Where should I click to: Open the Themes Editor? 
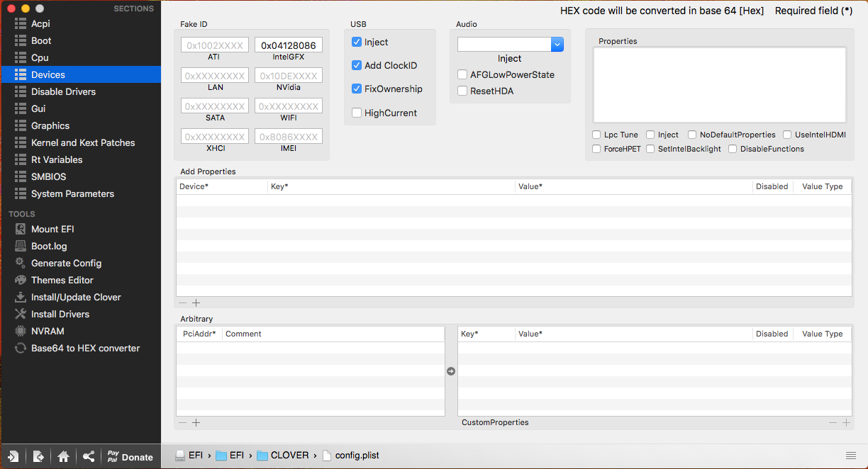point(80,280)
